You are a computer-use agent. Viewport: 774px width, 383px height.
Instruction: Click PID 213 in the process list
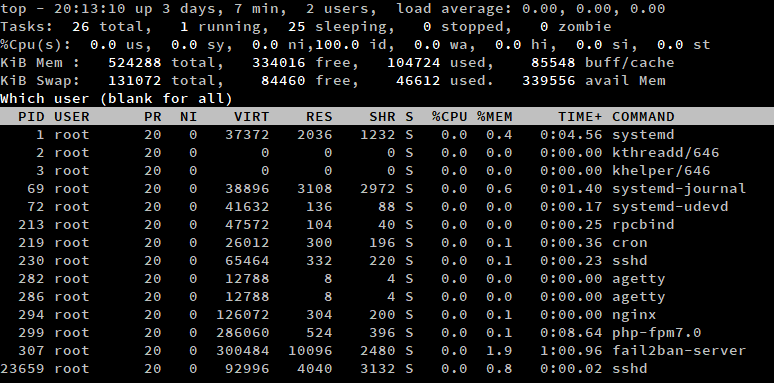pos(31,225)
